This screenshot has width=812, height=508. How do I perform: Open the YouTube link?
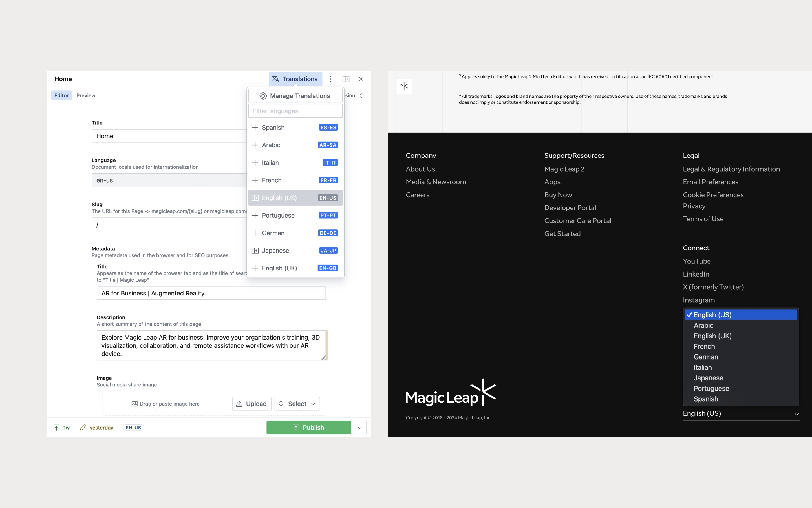click(x=697, y=261)
